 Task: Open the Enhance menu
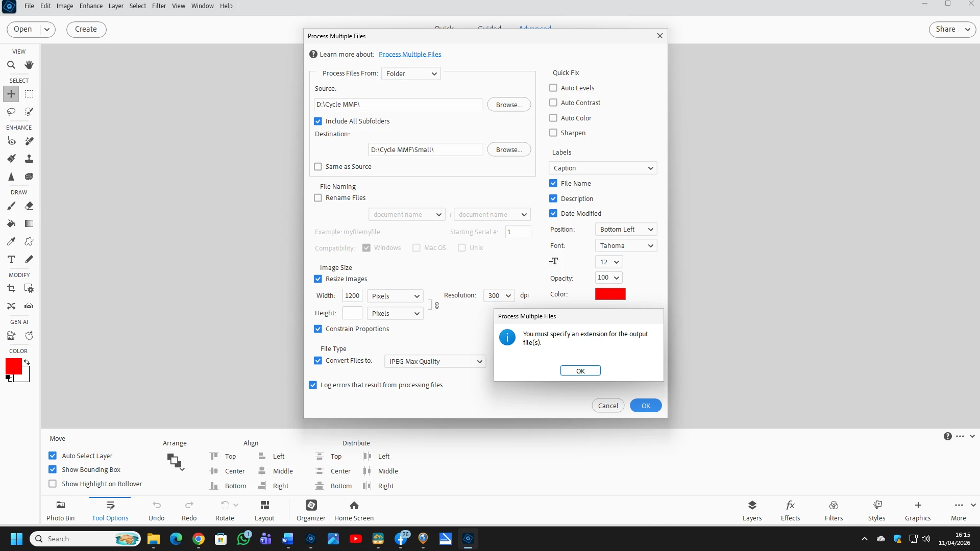coord(91,6)
